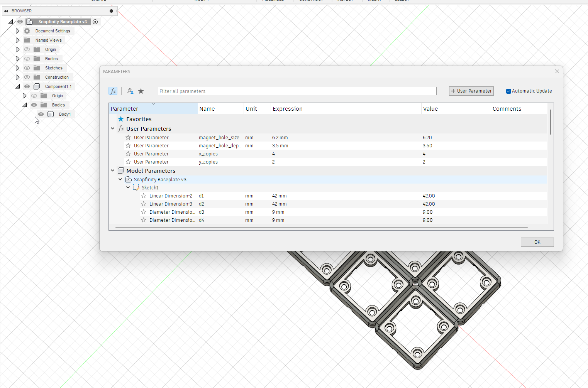Select the Favorites row in parameters

tap(328, 119)
